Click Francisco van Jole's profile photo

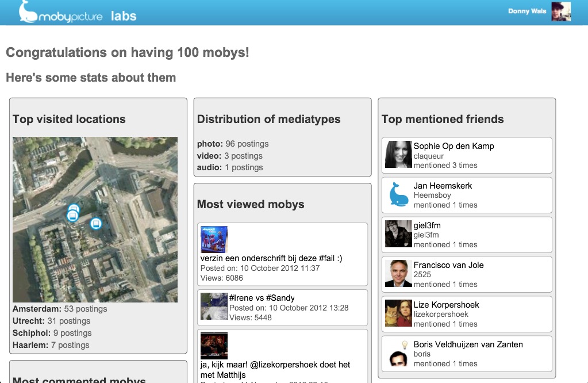(x=398, y=273)
